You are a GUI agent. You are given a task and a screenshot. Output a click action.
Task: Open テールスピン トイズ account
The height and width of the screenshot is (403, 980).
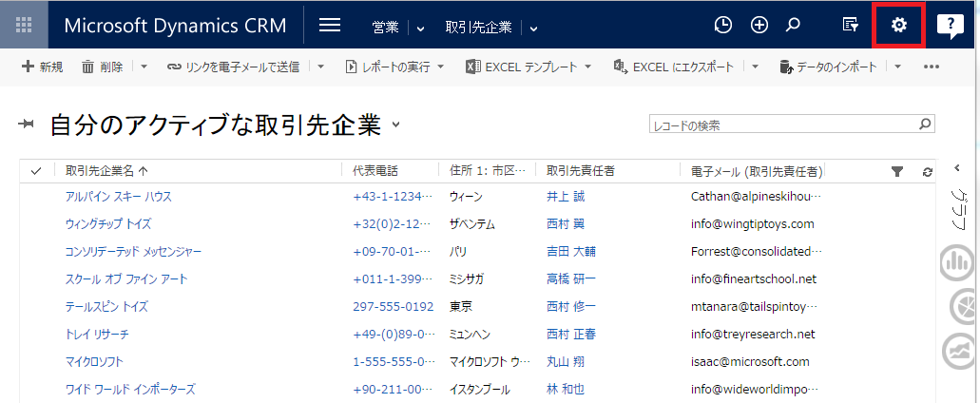click(106, 307)
